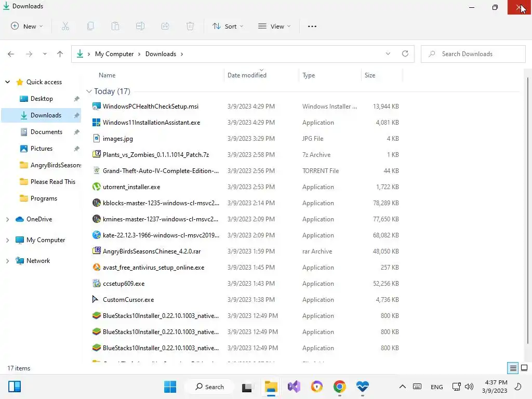Switch to large thumbnails view icon
532x399 pixels.
tap(524, 368)
